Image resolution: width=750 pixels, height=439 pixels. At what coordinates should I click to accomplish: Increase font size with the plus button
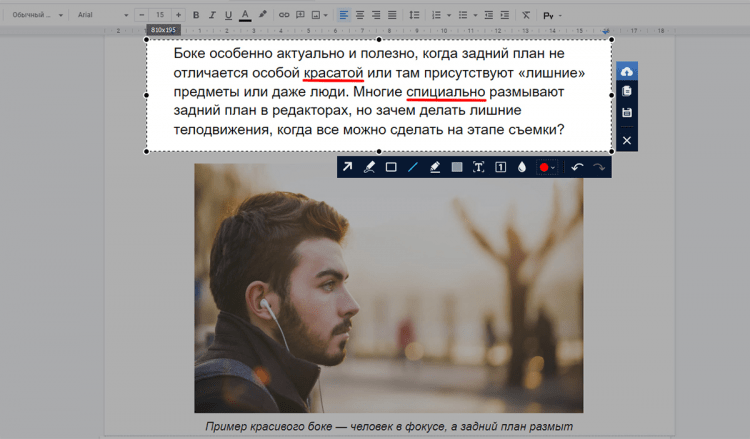178,15
